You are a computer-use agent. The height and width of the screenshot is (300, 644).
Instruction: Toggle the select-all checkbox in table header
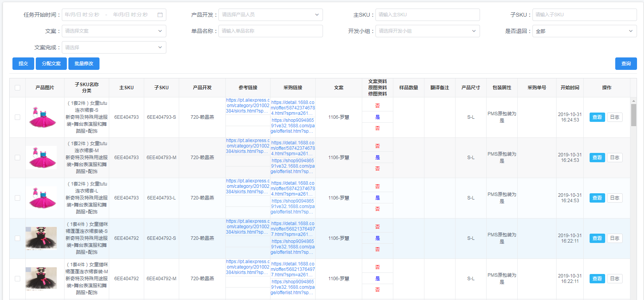click(17, 88)
